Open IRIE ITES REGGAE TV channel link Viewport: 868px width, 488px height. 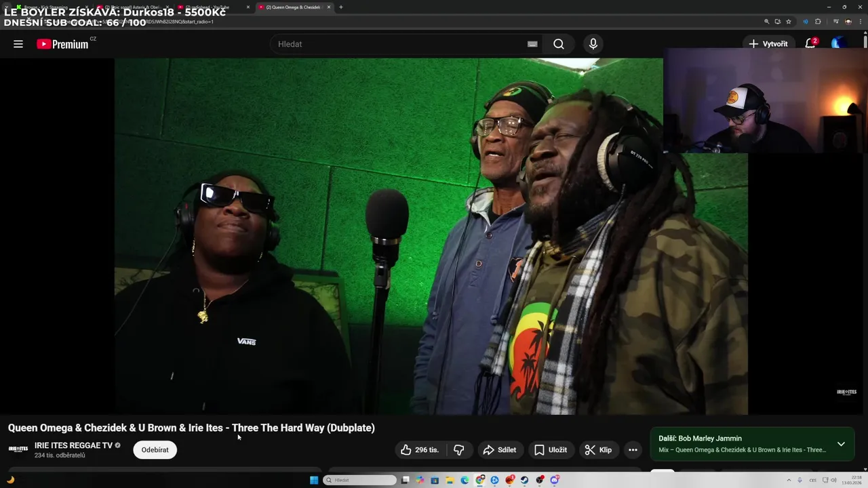(x=73, y=445)
